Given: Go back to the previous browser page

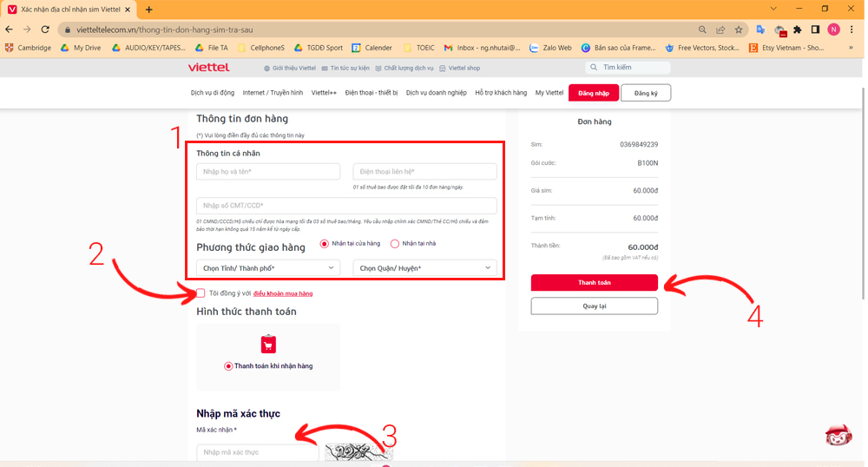Looking at the screenshot, I should pos(9,30).
